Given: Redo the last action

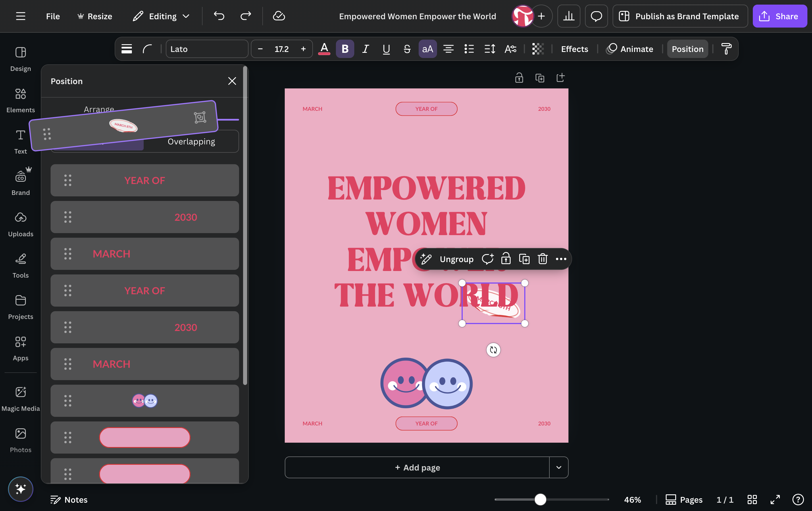Looking at the screenshot, I should point(245,16).
